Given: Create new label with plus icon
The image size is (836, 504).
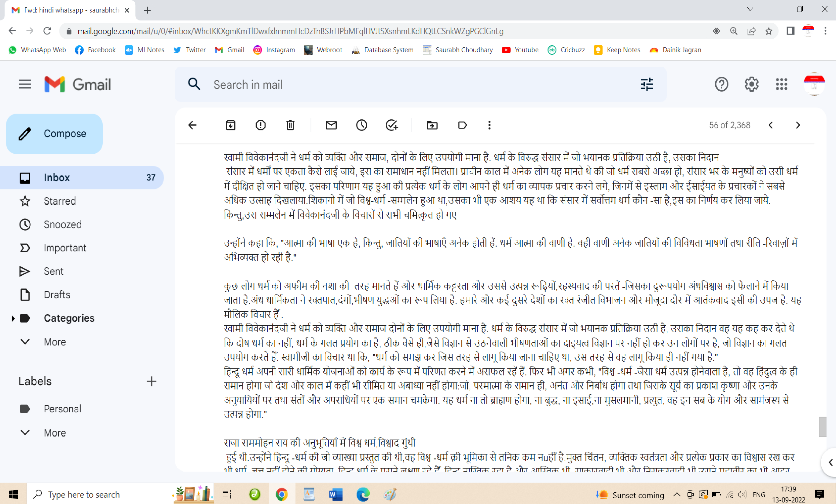Looking at the screenshot, I should (x=152, y=382).
